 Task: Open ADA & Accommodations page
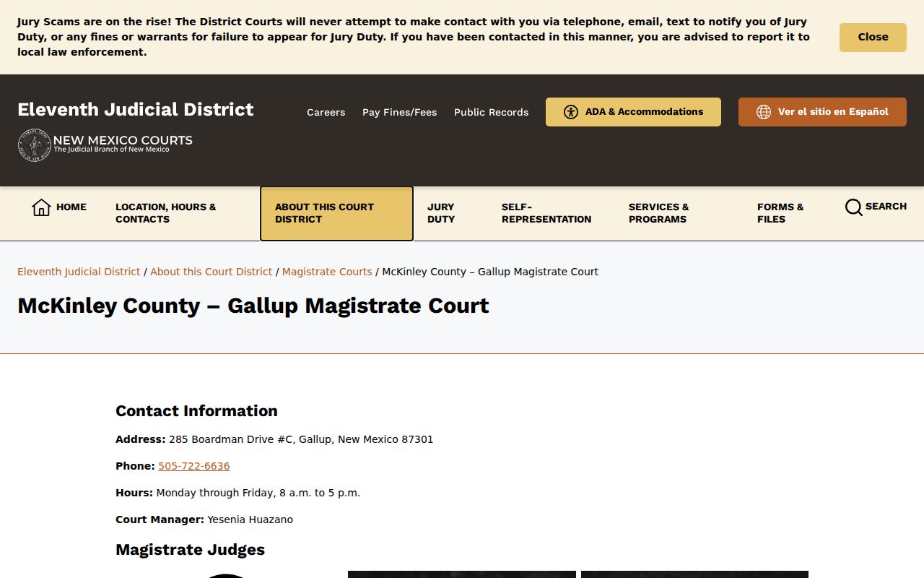click(x=633, y=112)
